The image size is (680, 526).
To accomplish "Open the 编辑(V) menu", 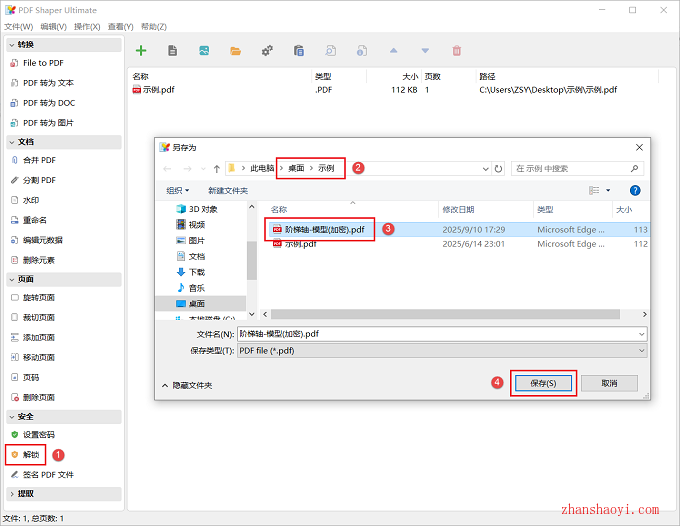I will pyautogui.click(x=53, y=26).
